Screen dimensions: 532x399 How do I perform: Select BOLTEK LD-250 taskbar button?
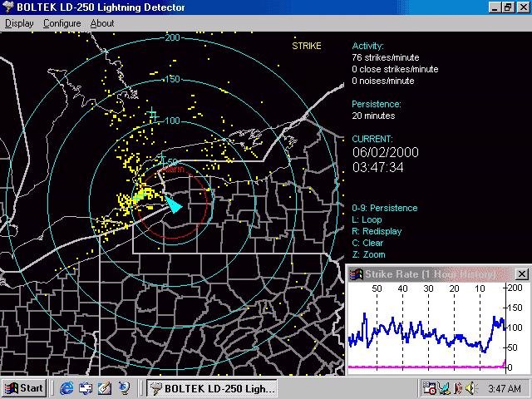[x=211, y=388]
